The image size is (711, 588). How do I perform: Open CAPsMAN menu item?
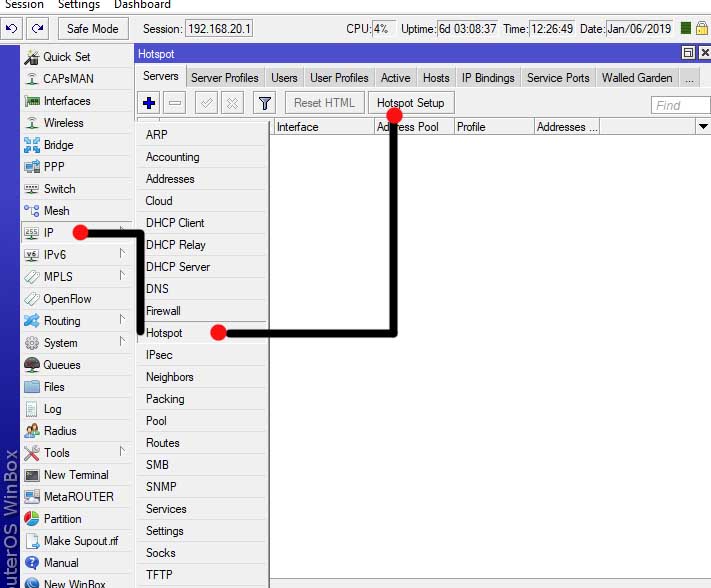point(76,79)
